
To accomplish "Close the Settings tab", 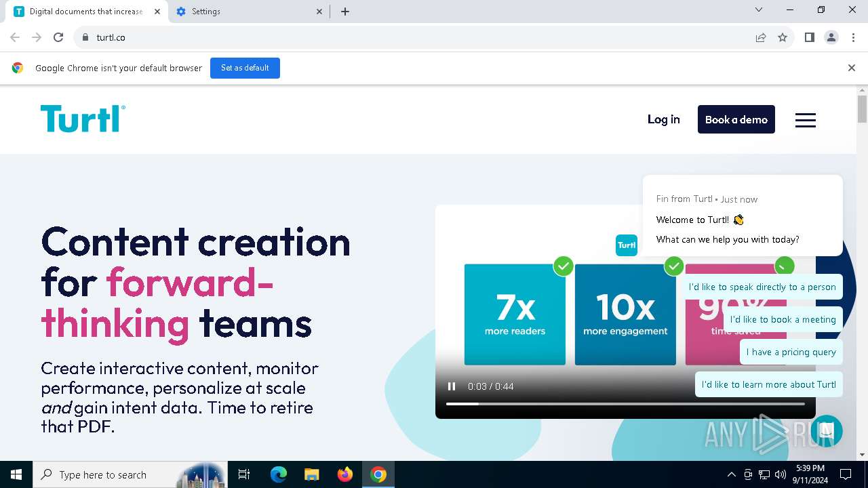I will 321,12.
